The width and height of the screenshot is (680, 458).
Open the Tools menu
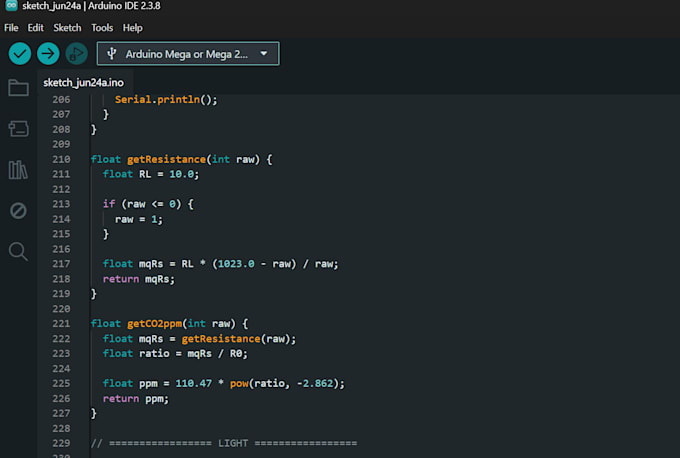pos(102,28)
